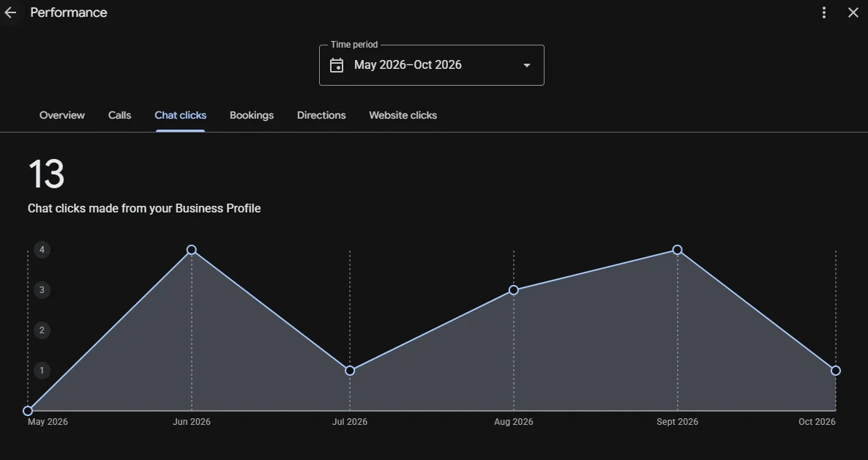Click the back arrow next to Performance
The image size is (868, 460).
tap(10, 12)
